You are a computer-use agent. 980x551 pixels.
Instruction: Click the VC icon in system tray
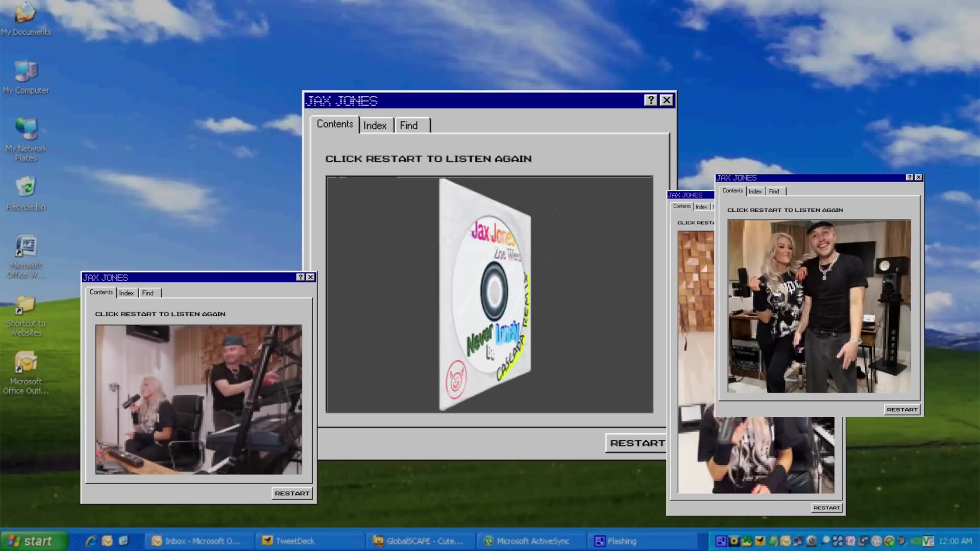[x=928, y=541]
